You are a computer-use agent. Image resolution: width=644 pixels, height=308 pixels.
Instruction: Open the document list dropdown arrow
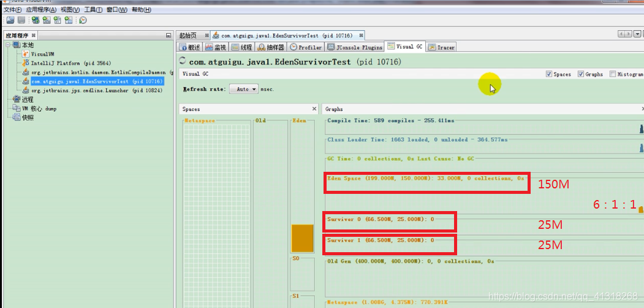coord(637,34)
